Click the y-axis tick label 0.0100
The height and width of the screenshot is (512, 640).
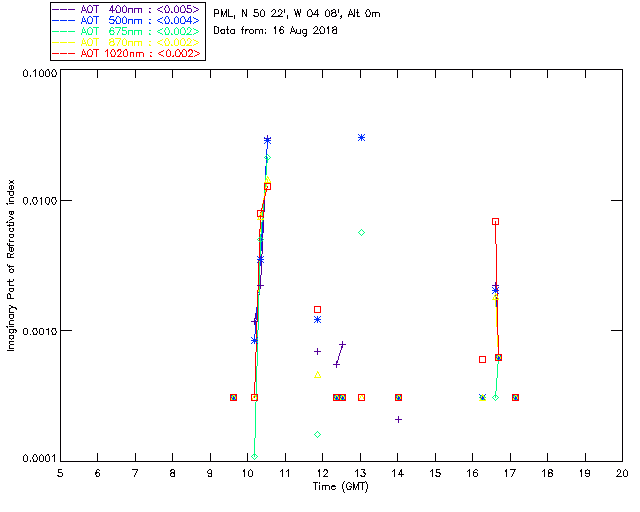pyautogui.click(x=40, y=201)
